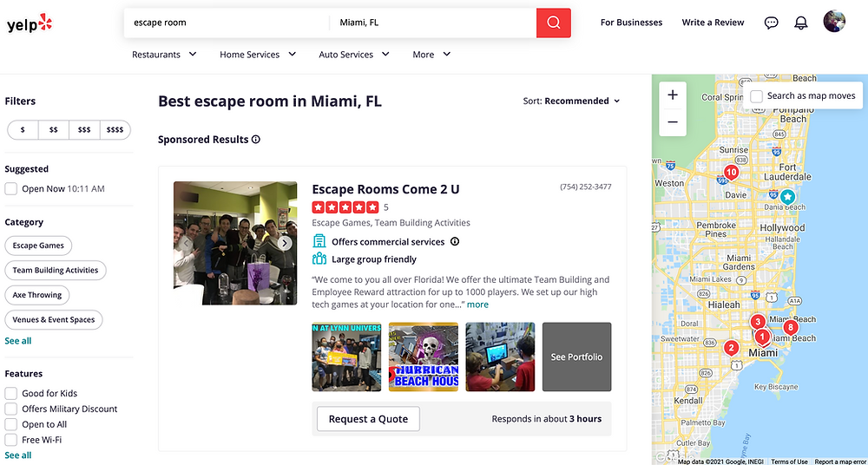Select Team Building Activities category chip
The height and width of the screenshot is (465, 868).
click(x=56, y=270)
